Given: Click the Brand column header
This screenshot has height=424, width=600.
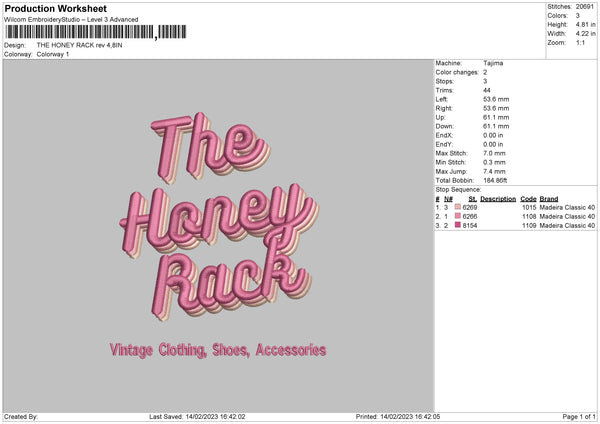Looking at the screenshot, I should click(549, 199).
